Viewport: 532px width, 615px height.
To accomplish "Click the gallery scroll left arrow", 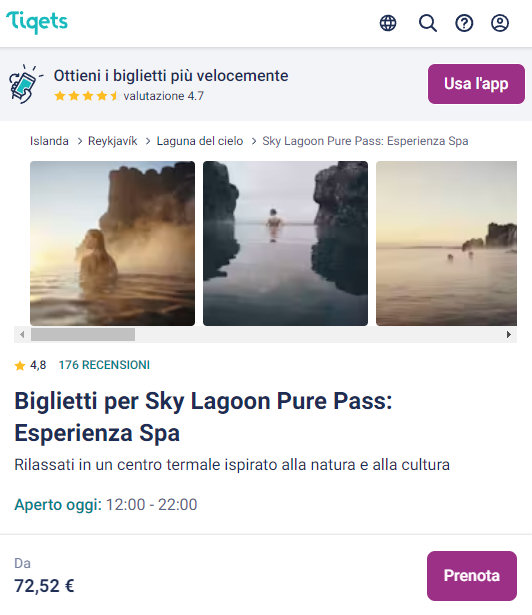I will point(22,335).
